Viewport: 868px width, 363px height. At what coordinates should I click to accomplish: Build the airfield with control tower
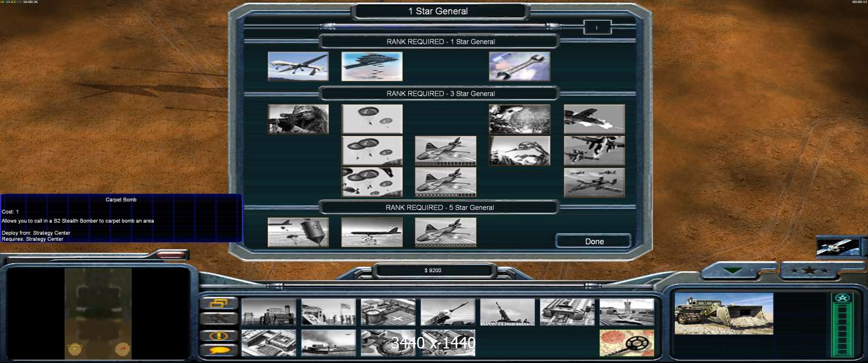[627, 312]
